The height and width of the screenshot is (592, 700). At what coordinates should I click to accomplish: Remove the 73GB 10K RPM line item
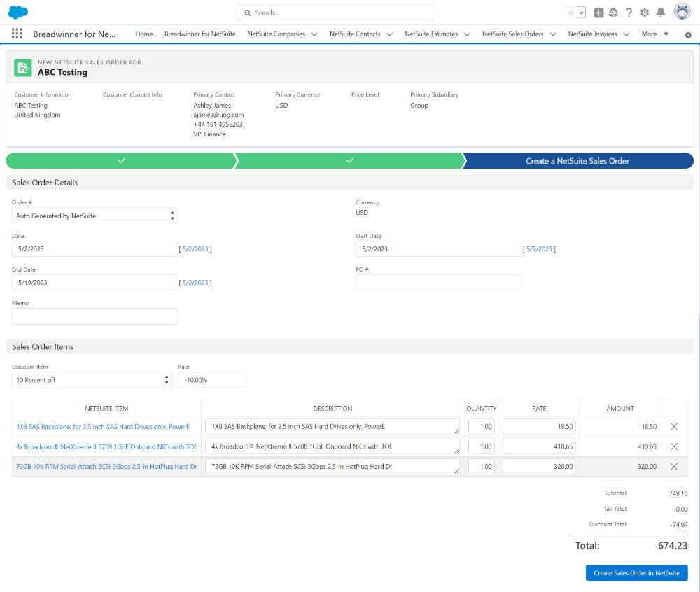point(674,466)
